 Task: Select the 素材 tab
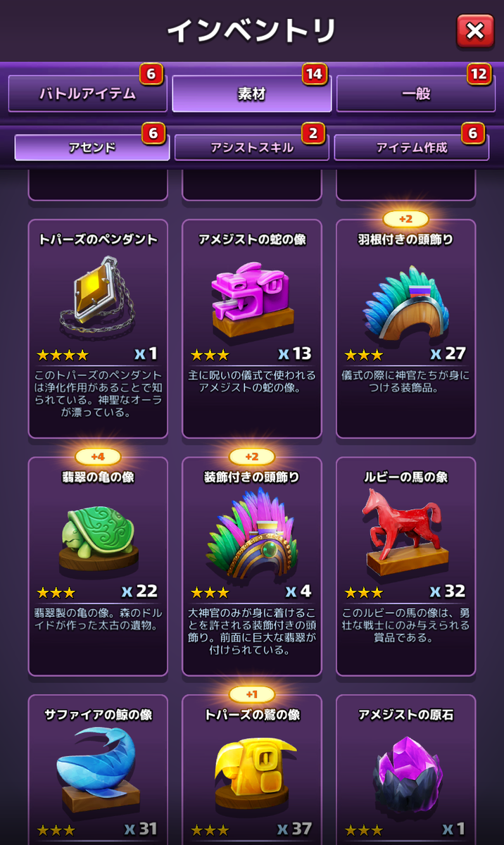tap(251, 94)
